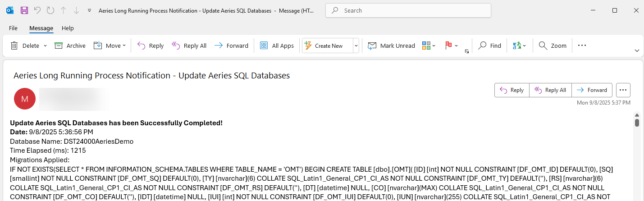The image size is (644, 201).
Task: Click the Zoom magnifier button
Action: pos(553,46)
